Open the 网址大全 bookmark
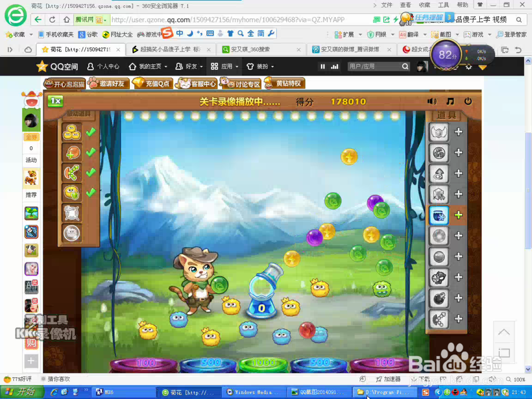Viewport: 532px width, 399px height. (x=118, y=34)
